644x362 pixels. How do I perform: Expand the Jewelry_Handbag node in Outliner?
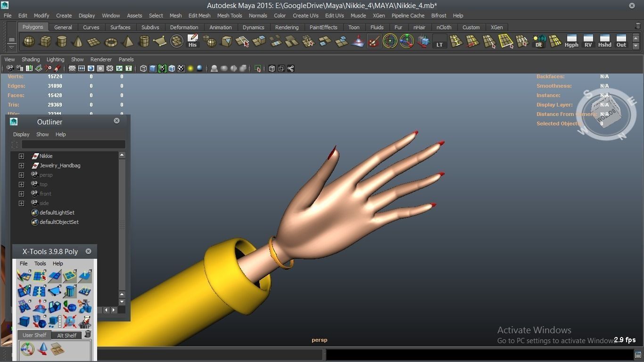coord(21,165)
